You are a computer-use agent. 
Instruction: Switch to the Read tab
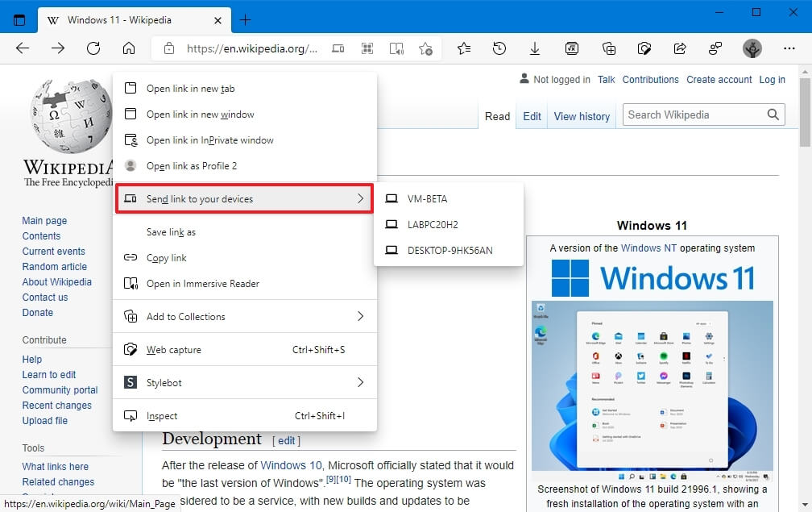497,117
